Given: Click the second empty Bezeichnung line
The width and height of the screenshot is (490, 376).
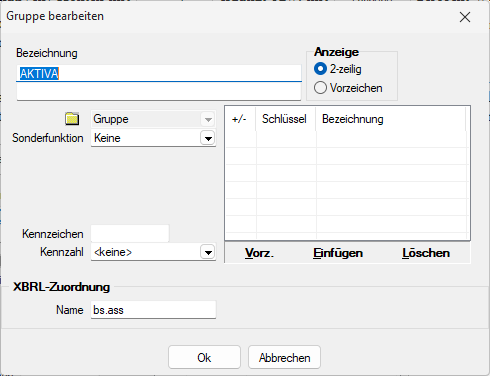Looking at the screenshot, I should click(159, 91).
